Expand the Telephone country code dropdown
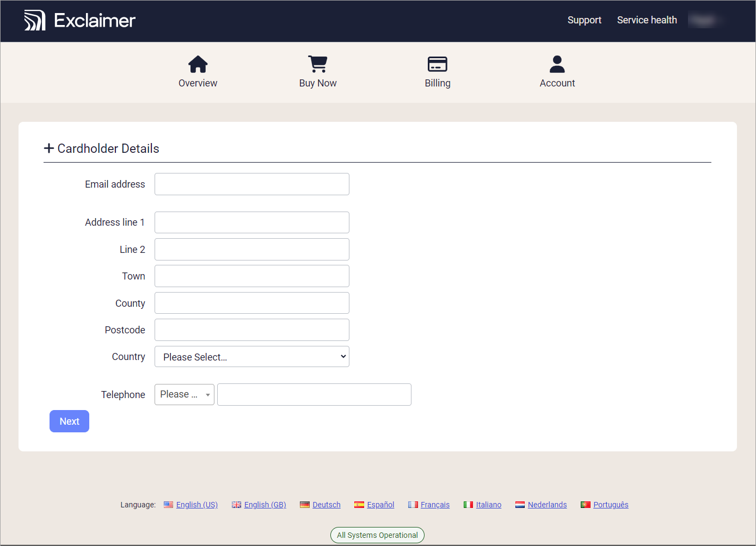Screen dimensions: 756x546 [x=184, y=395]
